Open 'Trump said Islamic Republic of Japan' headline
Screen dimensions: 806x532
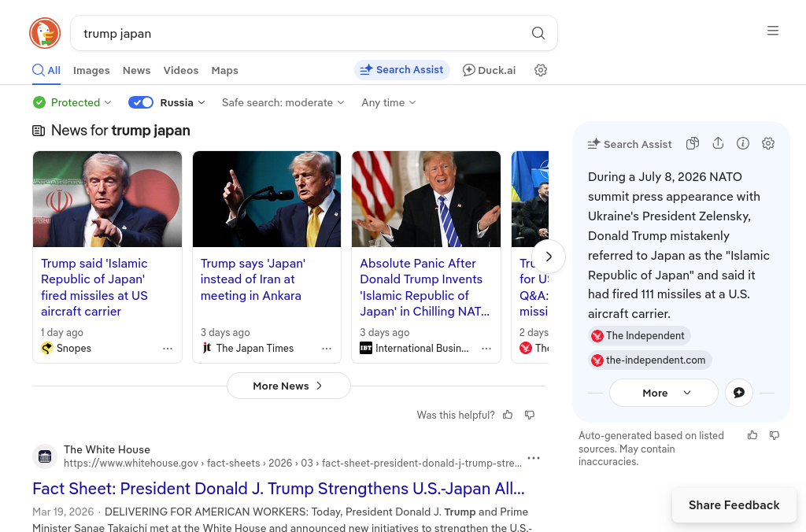tap(94, 287)
